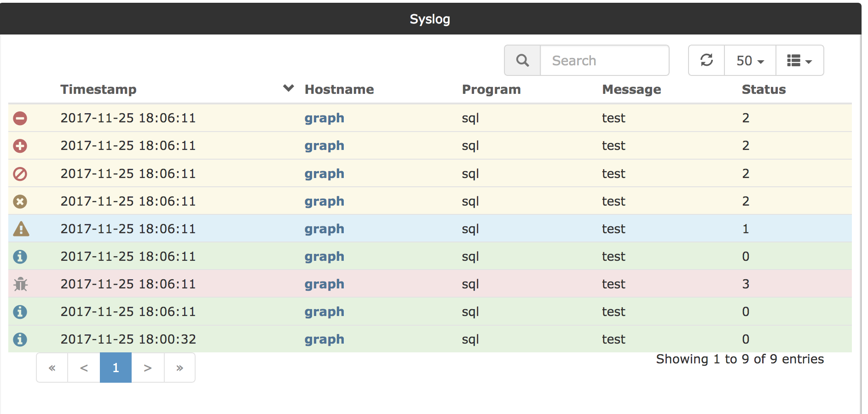Click 'sql' in the 18:00:32 row
This screenshot has height=414, width=868.
[470, 340]
